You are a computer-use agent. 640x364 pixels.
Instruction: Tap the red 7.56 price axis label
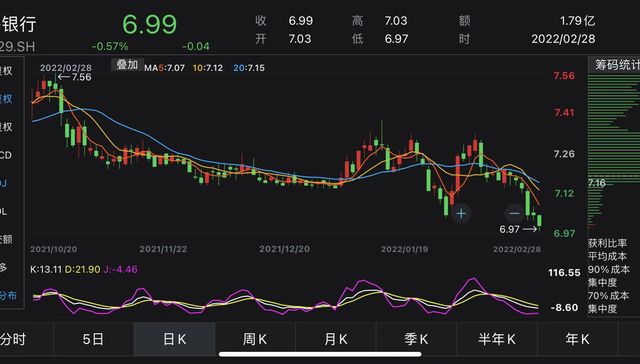click(564, 76)
